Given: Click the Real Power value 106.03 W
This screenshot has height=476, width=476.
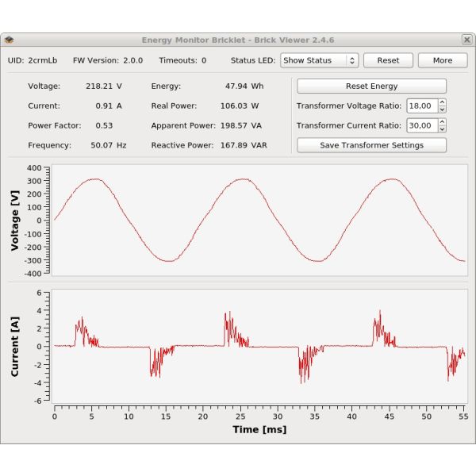Looking at the screenshot, I should pos(240,106).
